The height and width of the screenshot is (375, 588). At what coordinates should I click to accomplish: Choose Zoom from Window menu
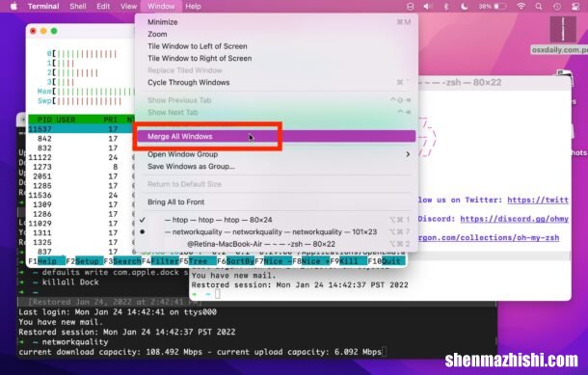[276, 34]
